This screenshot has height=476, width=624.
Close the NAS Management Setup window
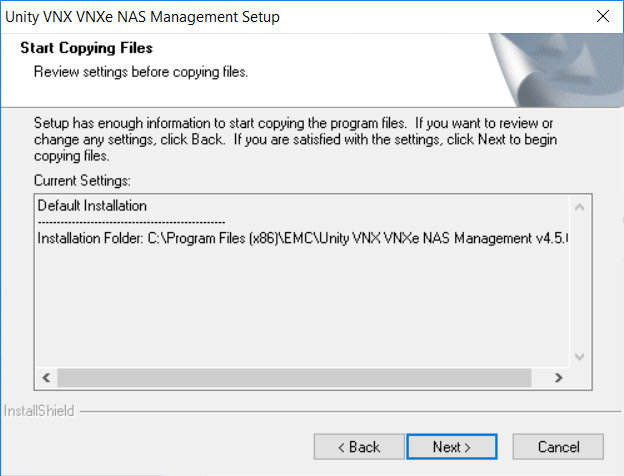pos(602,17)
